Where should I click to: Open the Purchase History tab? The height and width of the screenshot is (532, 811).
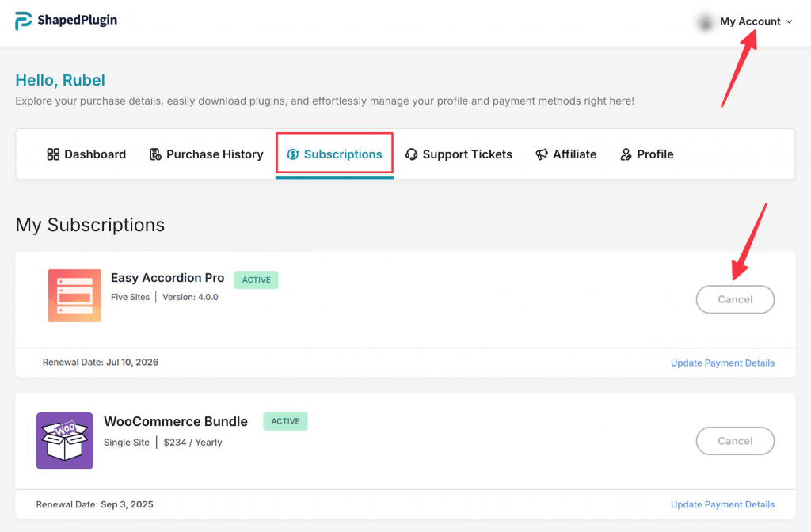pyautogui.click(x=214, y=154)
